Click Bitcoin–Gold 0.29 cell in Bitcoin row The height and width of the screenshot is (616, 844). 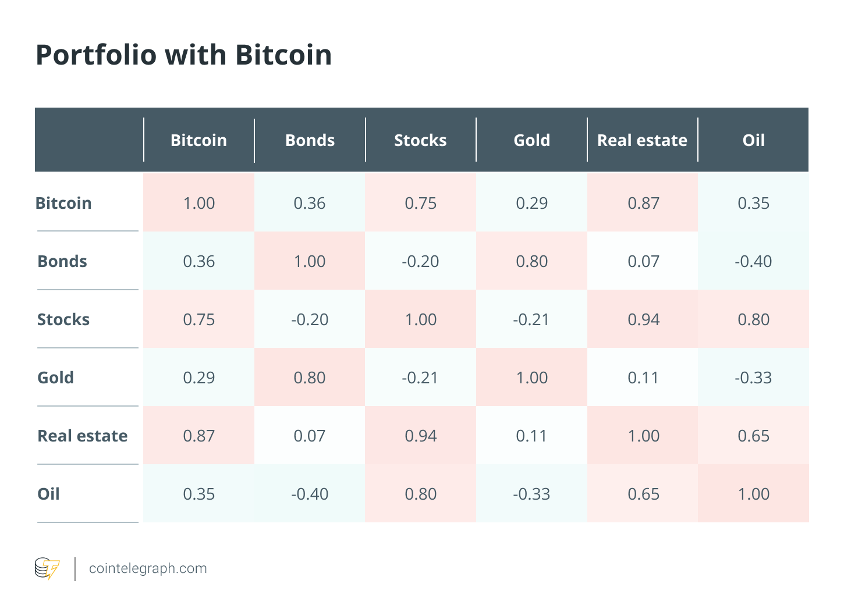tap(531, 202)
